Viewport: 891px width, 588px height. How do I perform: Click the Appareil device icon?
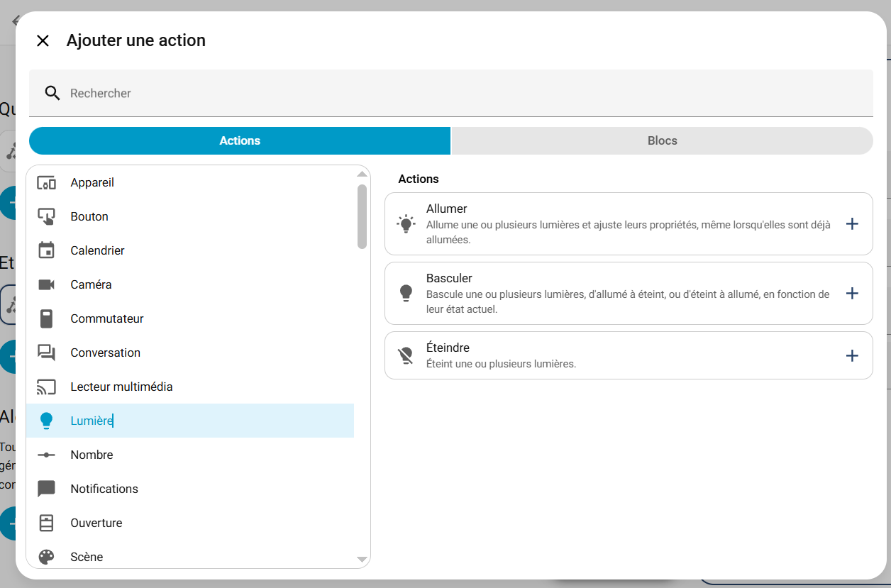pyautogui.click(x=46, y=183)
